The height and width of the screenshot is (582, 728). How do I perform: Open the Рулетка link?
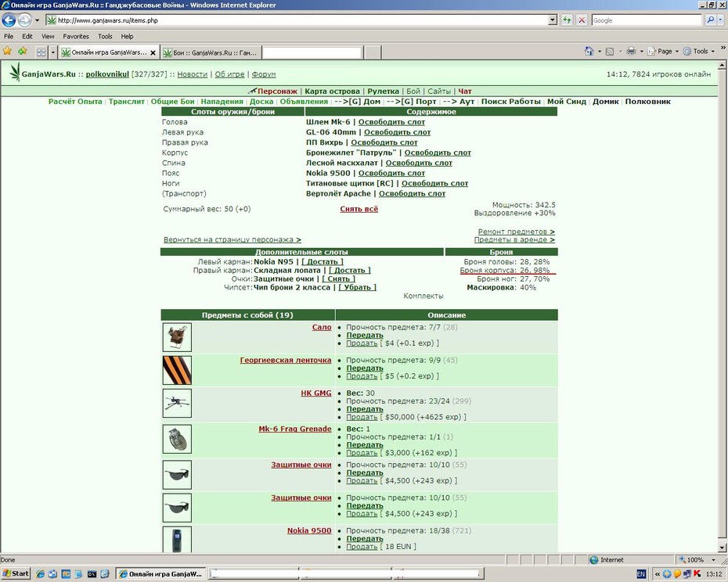[x=383, y=92]
